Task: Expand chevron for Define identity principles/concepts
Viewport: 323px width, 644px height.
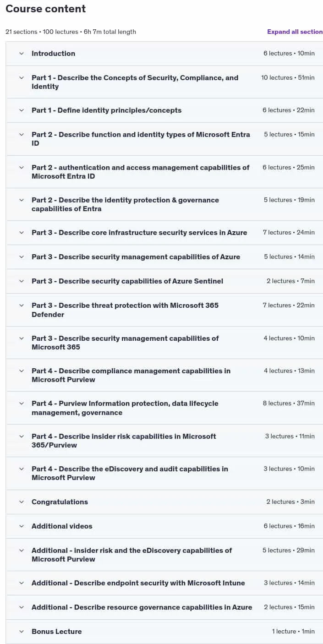Action: click(22, 110)
